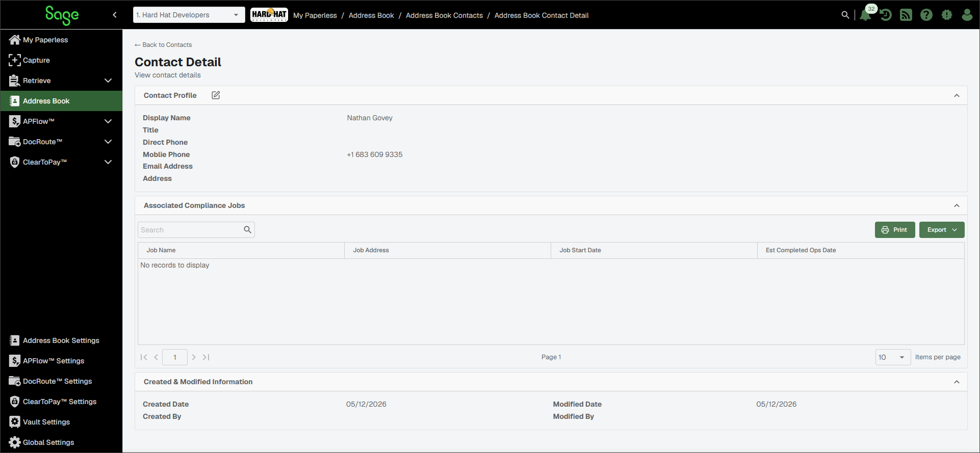Sort by Job Name column header

tap(241, 250)
